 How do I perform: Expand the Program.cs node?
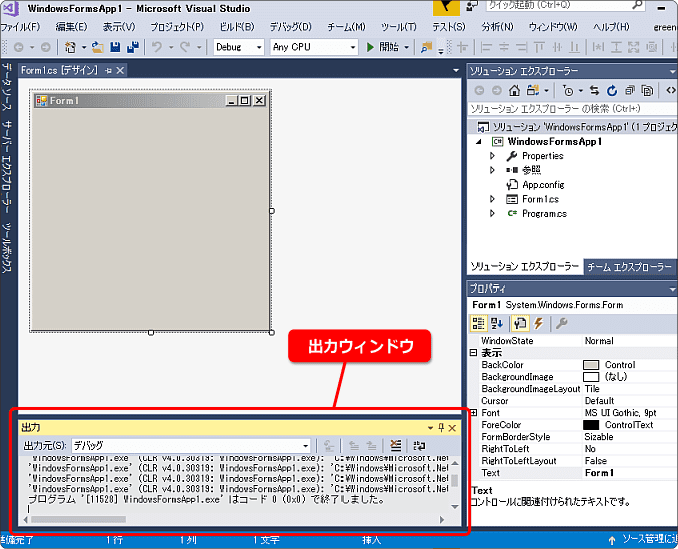(492, 213)
